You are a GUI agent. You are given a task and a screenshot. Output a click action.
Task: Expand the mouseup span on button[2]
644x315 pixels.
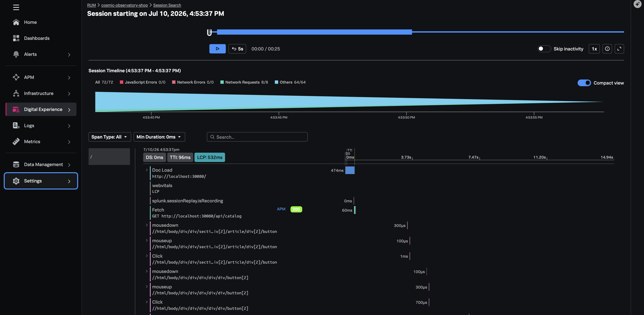147,287
